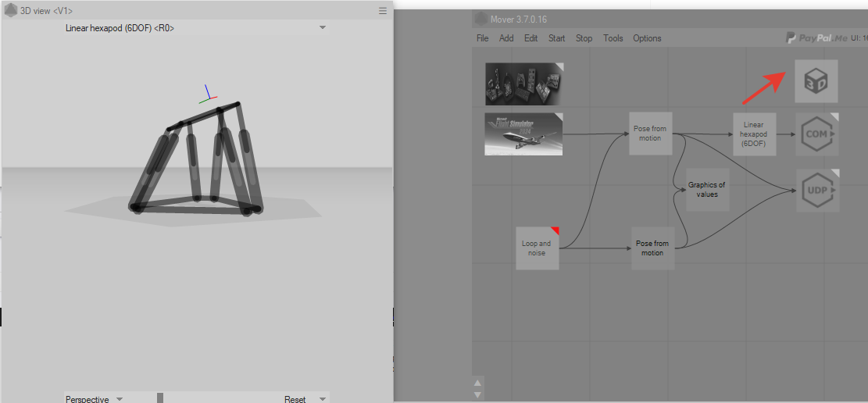Click the Flight Simulator source thumbnail

(x=523, y=134)
